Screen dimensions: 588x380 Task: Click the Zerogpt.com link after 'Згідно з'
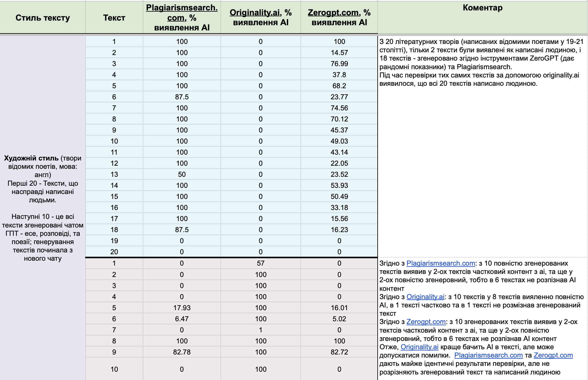tap(426, 322)
